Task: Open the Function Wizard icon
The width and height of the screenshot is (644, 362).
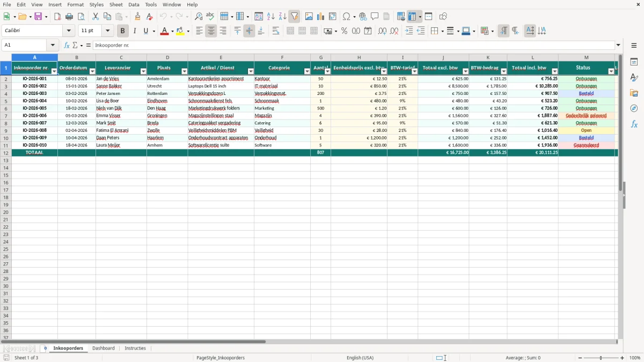Action: tap(67, 45)
